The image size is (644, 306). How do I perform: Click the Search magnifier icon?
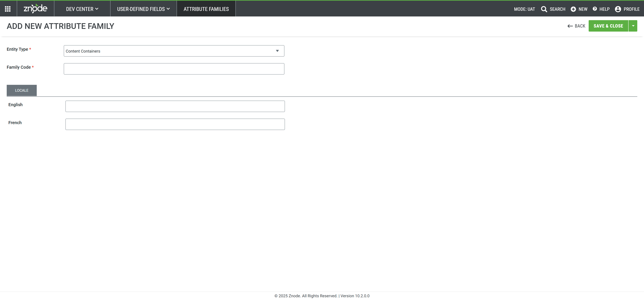[x=544, y=9]
